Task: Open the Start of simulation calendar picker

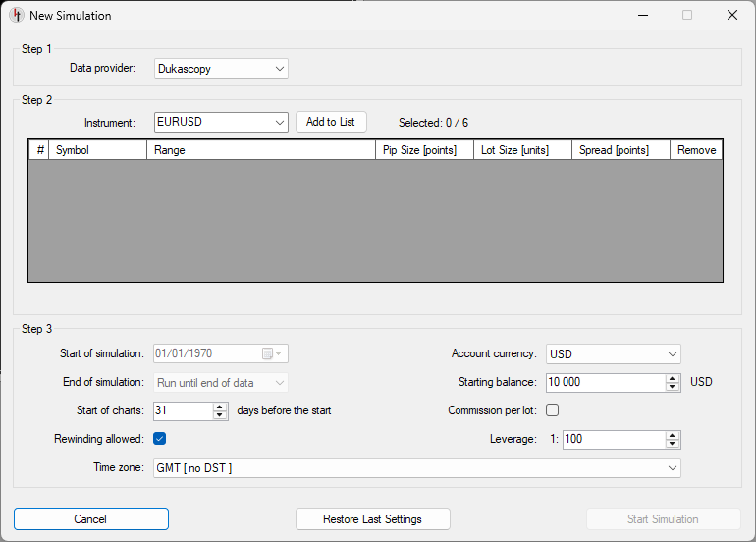Action: [x=272, y=353]
